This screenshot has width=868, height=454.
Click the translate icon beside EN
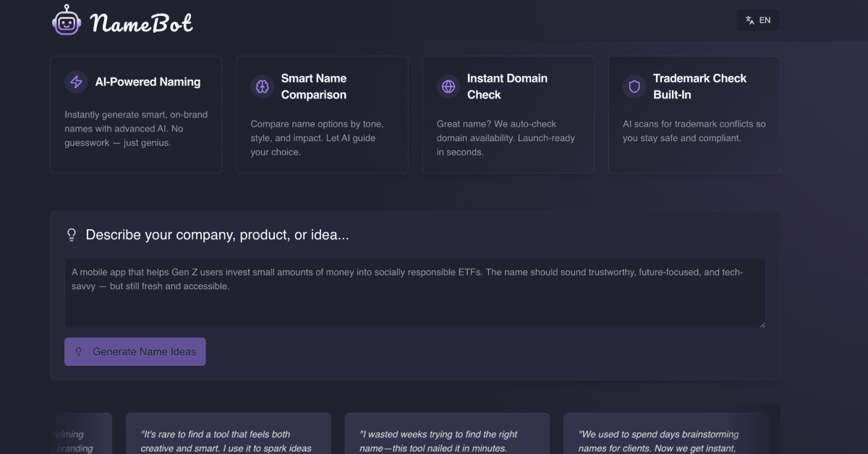pos(750,20)
